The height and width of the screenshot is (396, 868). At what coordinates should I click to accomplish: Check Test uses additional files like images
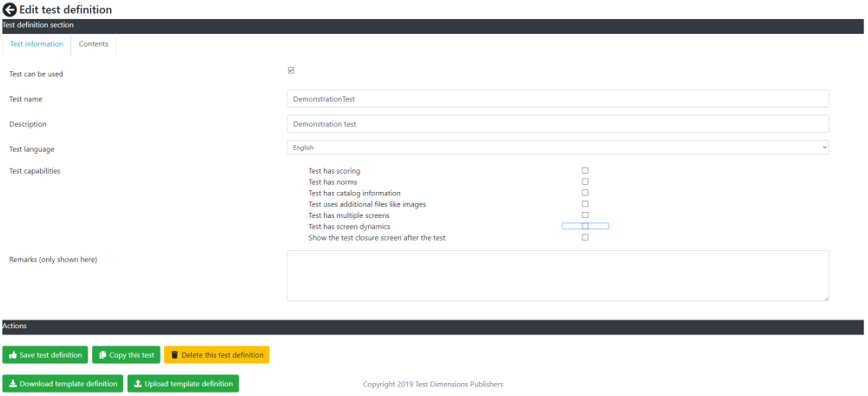click(585, 204)
